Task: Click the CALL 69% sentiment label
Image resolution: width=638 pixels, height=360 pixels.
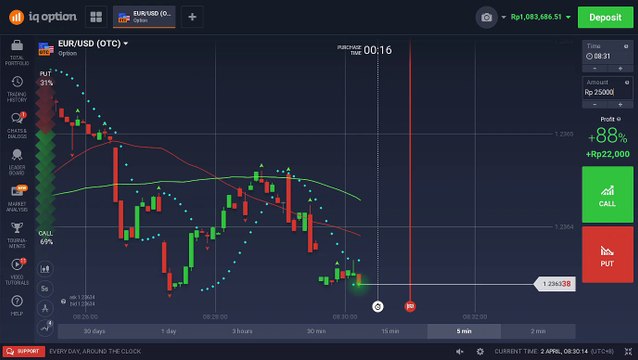Action: (x=46, y=238)
